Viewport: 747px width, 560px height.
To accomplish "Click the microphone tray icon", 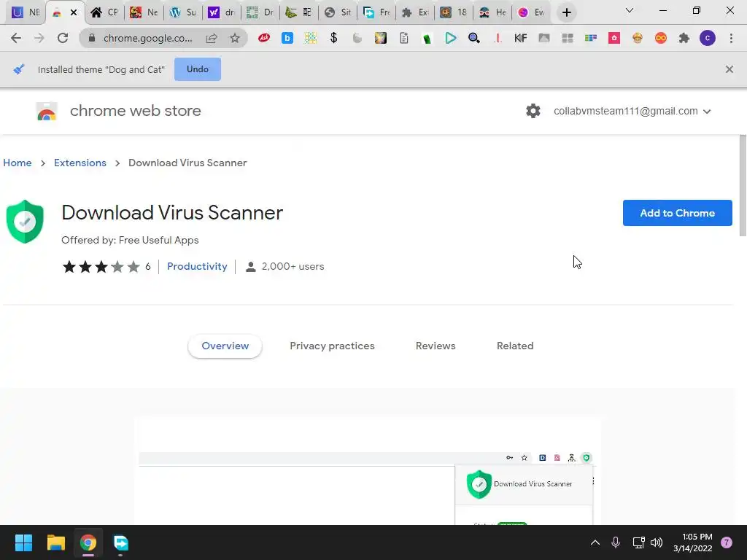I will pos(615,542).
